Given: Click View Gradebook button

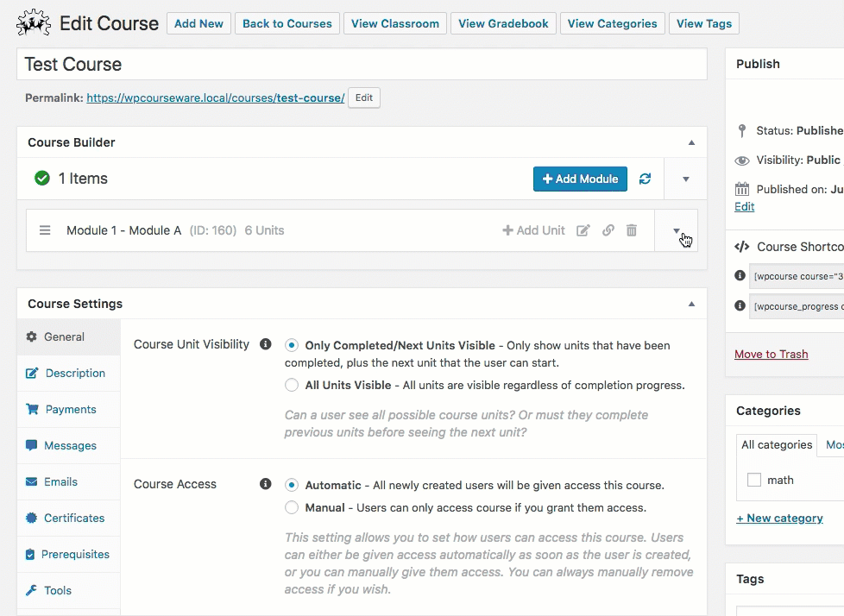Looking at the screenshot, I should click(503, 23).
